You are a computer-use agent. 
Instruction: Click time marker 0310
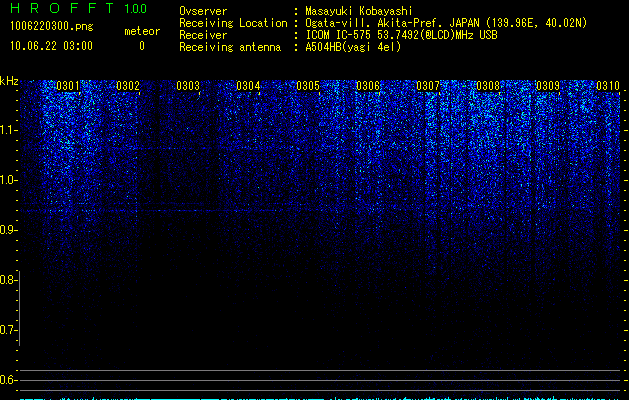point(608,86)
